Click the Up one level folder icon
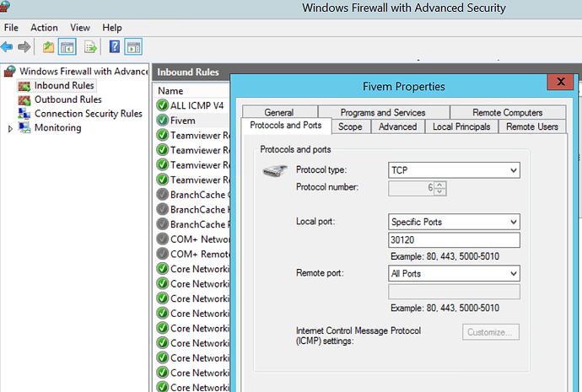582x392 pixels. pos(48,47)
